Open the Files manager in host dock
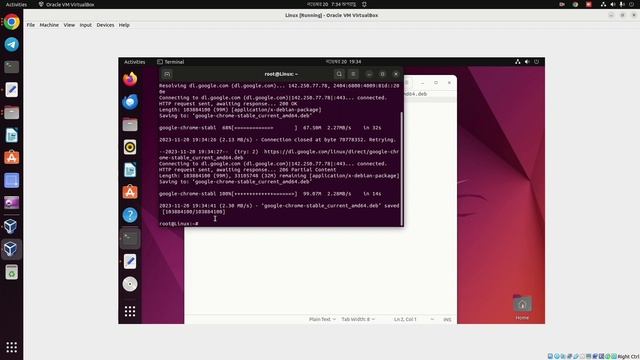 click(x=11, y=112)
